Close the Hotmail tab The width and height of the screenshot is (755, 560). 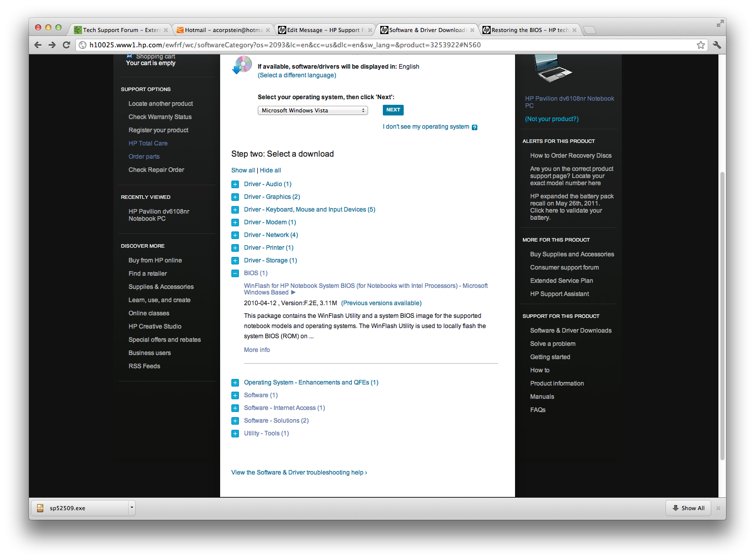(268, 30)
